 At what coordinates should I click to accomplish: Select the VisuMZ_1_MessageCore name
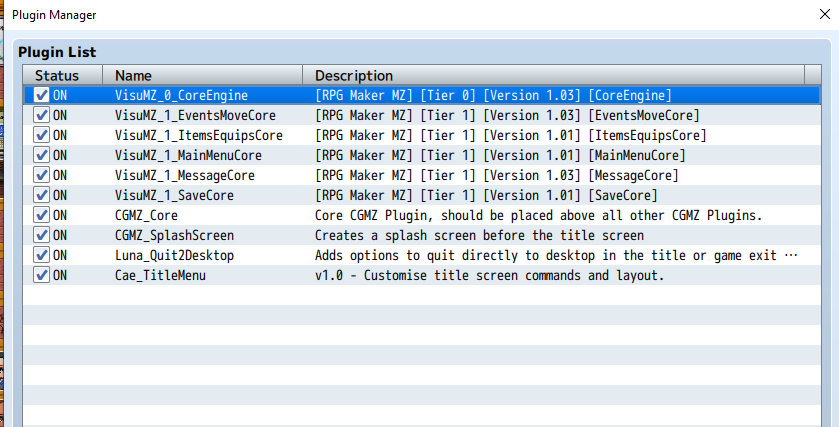[185, 176]
